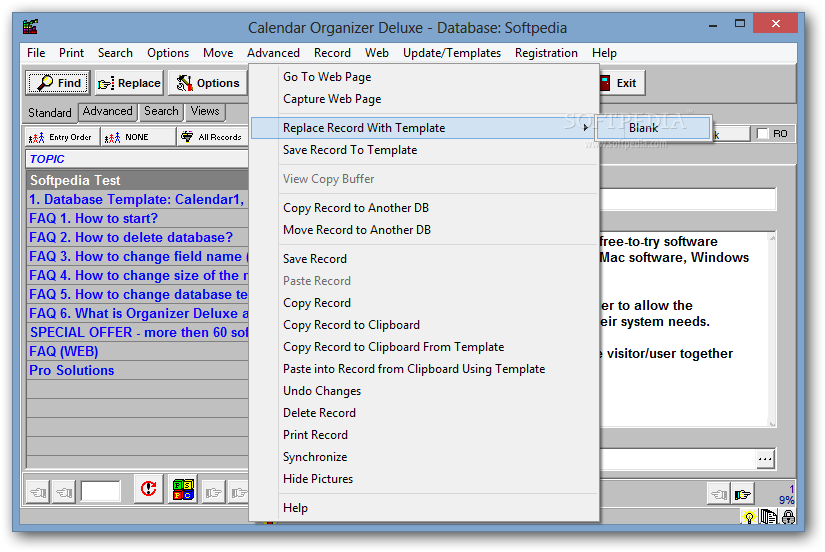Open the Help menu in menu bar
825x552 pixels.
pos(604,53)
